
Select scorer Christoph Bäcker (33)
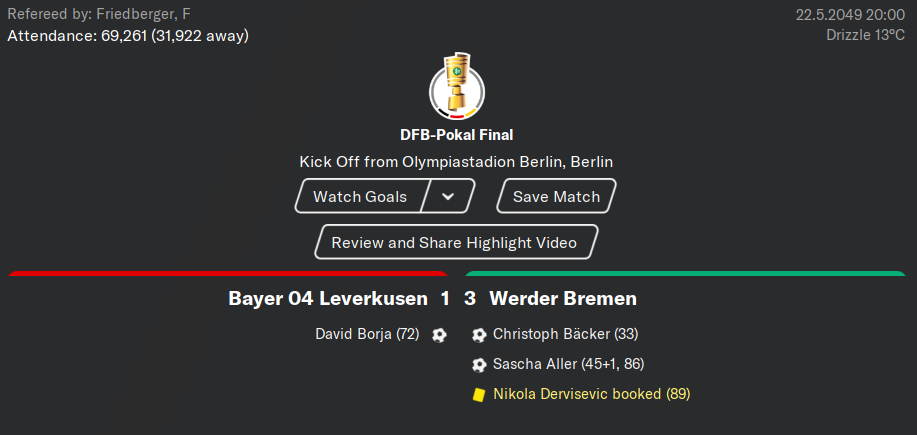pyautogui.click(x=566, y=334)
